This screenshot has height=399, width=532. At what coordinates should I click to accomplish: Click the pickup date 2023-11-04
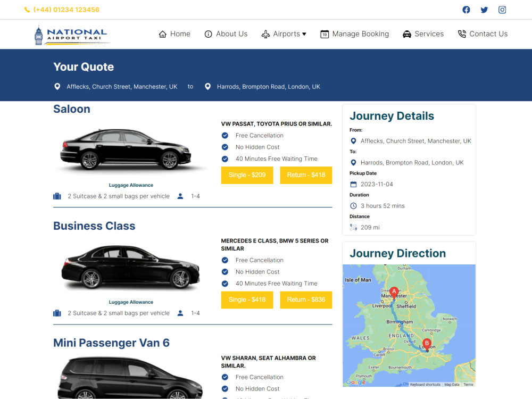coord(377,184)
